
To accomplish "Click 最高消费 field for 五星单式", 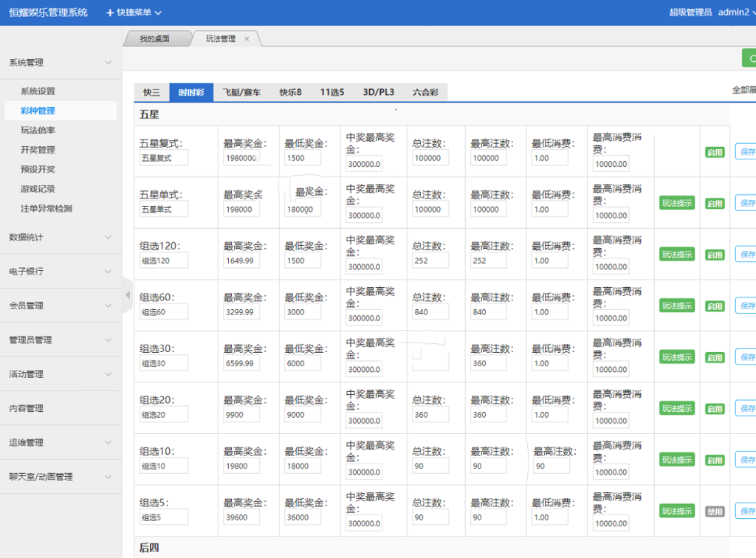I will coord(611,216).
